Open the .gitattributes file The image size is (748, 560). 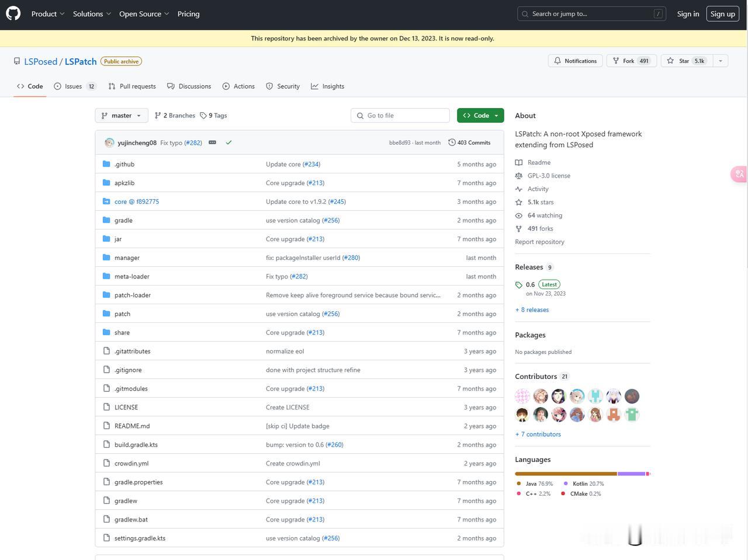[x=132, y=351]
